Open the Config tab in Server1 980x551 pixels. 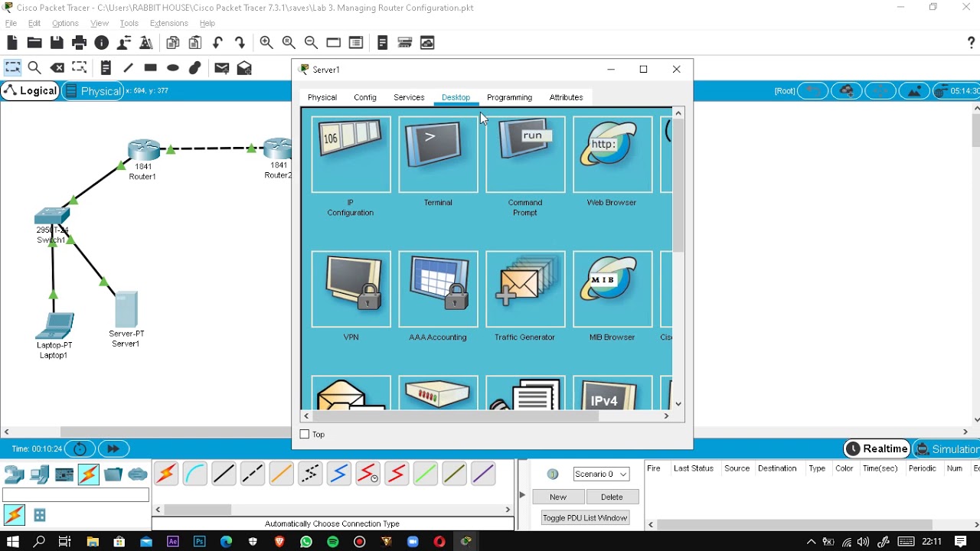[x=365, y=97]
